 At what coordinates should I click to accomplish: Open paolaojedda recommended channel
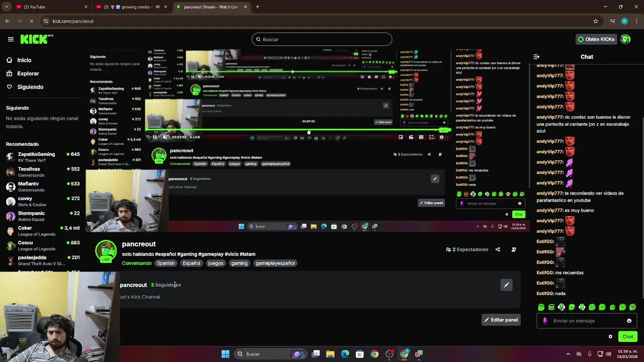click(43, 260)
